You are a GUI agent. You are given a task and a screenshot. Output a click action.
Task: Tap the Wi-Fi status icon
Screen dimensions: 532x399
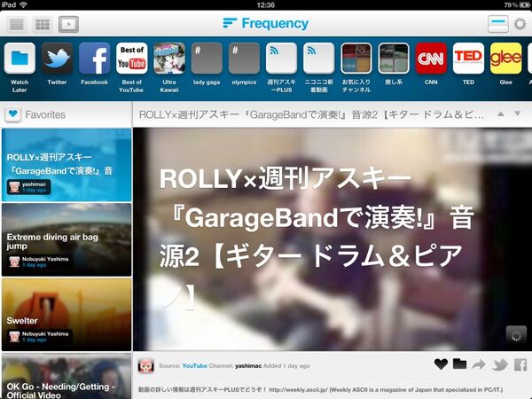(x=23, y=4)
